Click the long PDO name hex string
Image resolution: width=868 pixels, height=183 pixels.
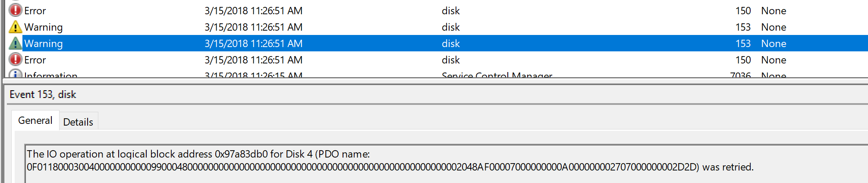pos(362,167)
